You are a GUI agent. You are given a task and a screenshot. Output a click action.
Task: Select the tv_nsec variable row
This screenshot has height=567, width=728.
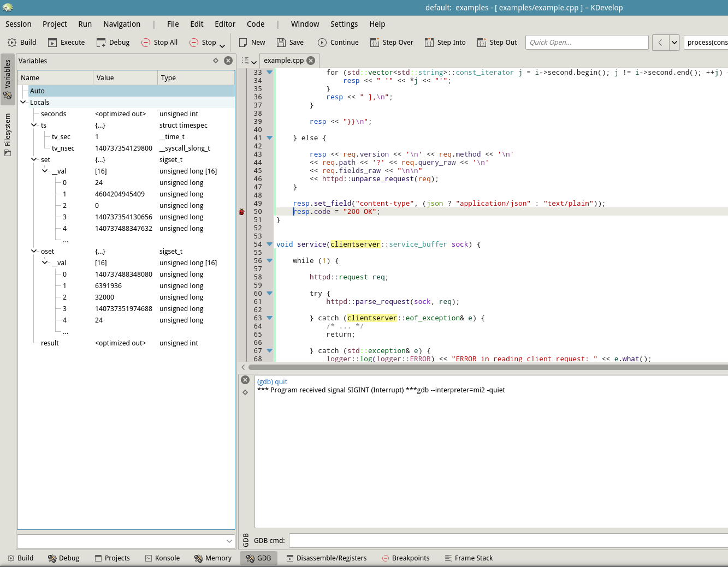126,148
